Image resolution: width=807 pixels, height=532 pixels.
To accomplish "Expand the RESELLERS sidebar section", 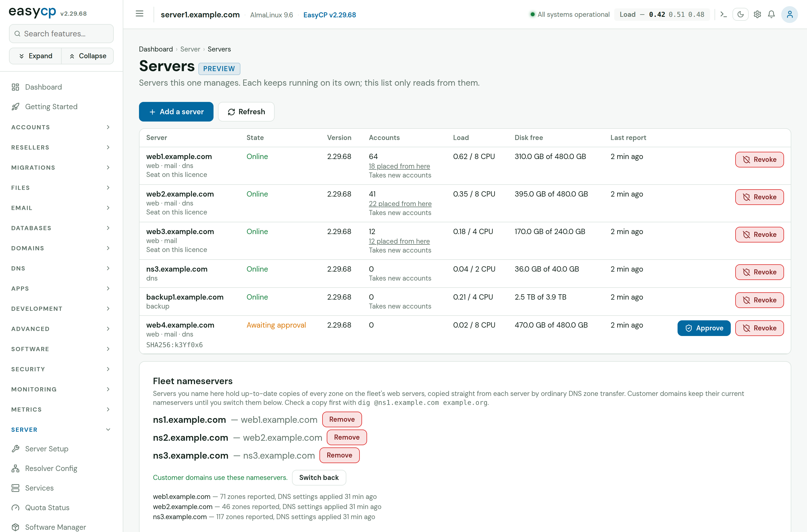I will pyautogui.click(x=61, y=147).
